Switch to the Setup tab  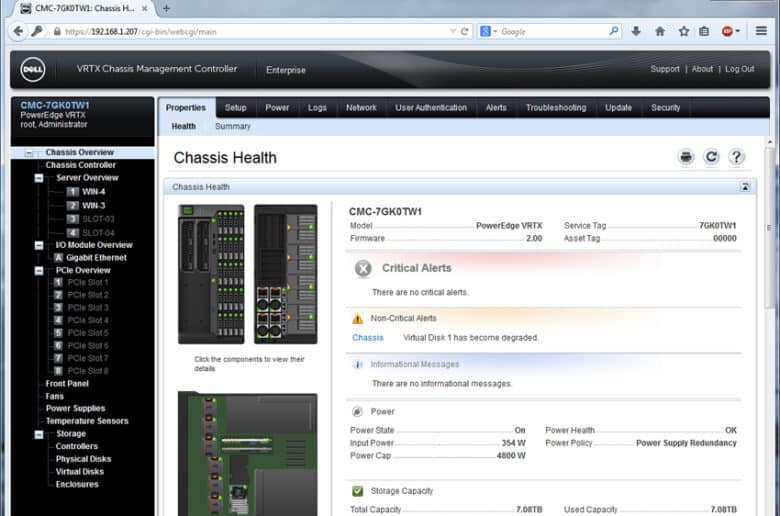click(x=235, y=107)
